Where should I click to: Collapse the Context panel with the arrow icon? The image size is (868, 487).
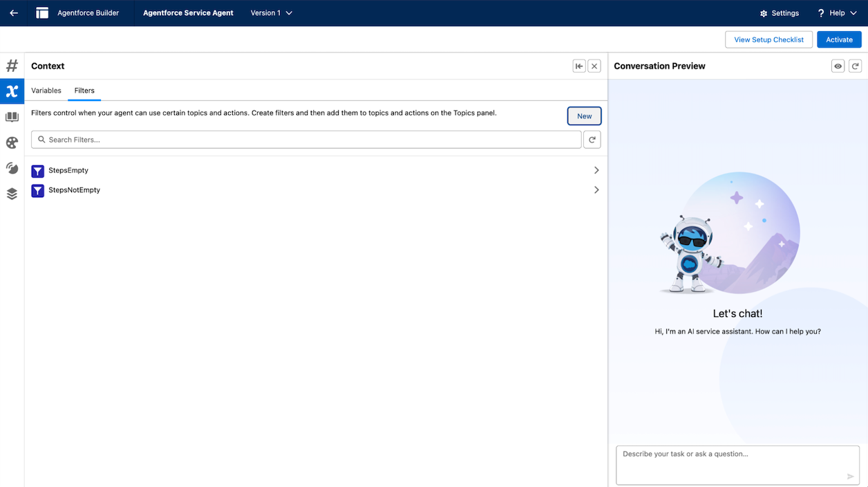(579, 65)
